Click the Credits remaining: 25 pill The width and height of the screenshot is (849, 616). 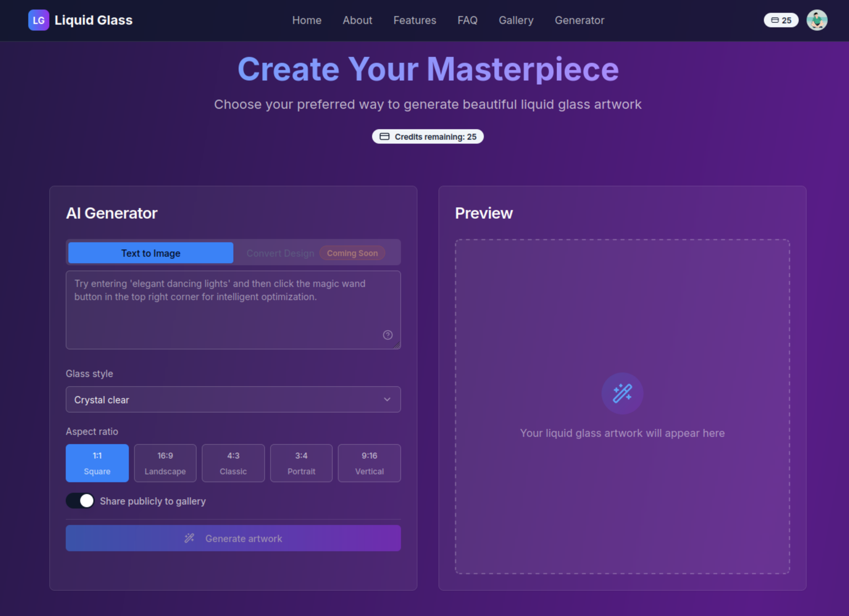(428, 137)
